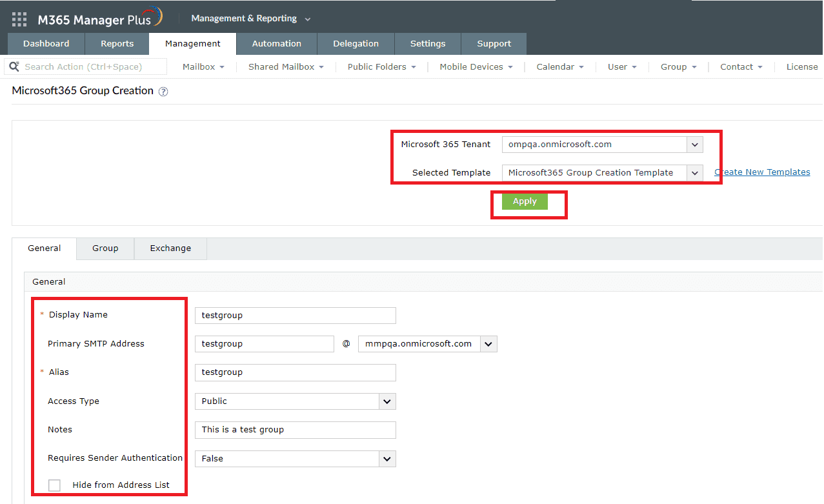Open the SMTP domain dropdown
Image resolution: width=824 pixels, height=504 pixels.
click(x=488, y=343)
